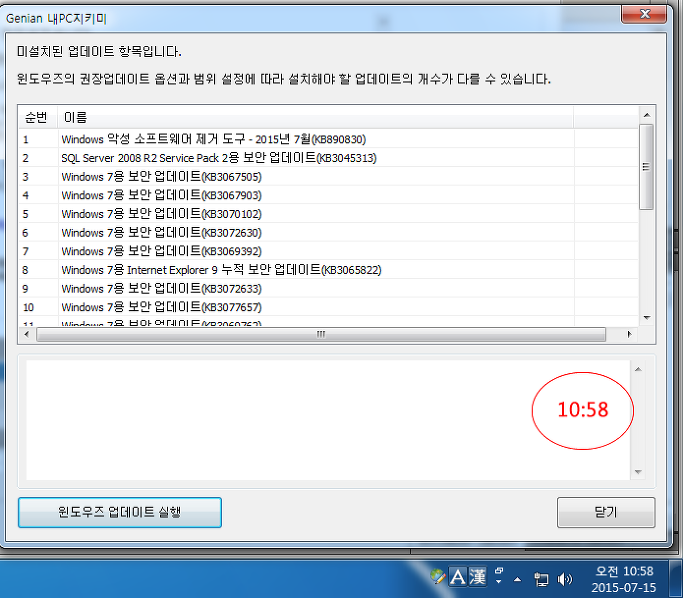Select the SQL Server 2008 R2 KB3045313 row
Image resolution: width=683 pixels, height=598 pixels.
328,158
